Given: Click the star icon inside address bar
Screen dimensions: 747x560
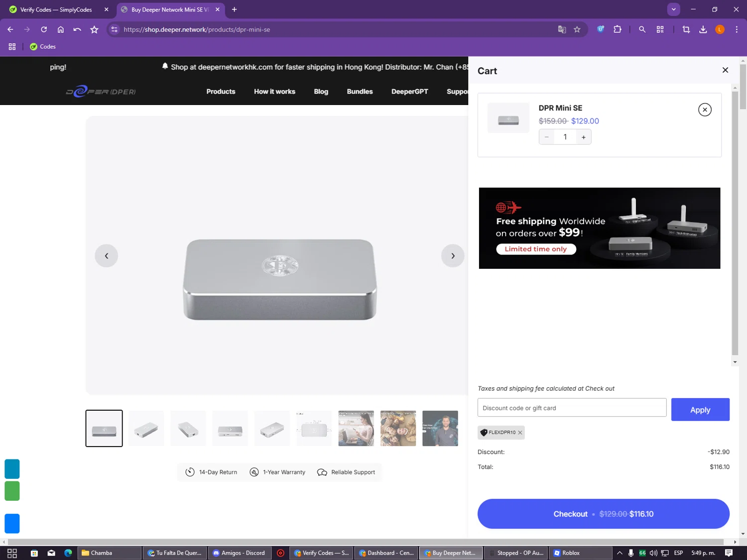Looking at the screenshot, I should pos(577,29).
